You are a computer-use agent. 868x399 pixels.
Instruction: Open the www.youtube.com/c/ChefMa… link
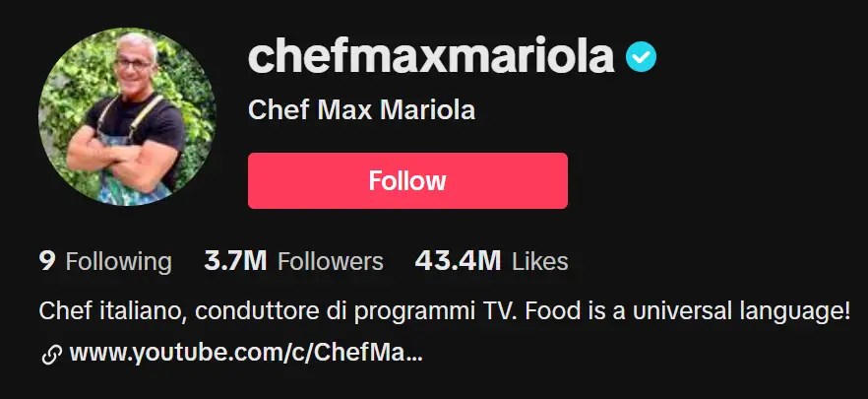point(246,353)
